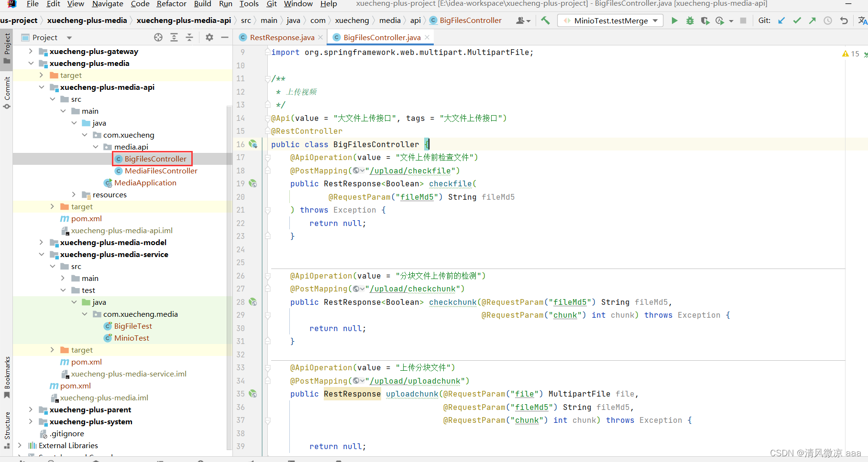Viewport: 868px width, 462px height.
Task: Expand the resources folder
Action: click(74, 194)
